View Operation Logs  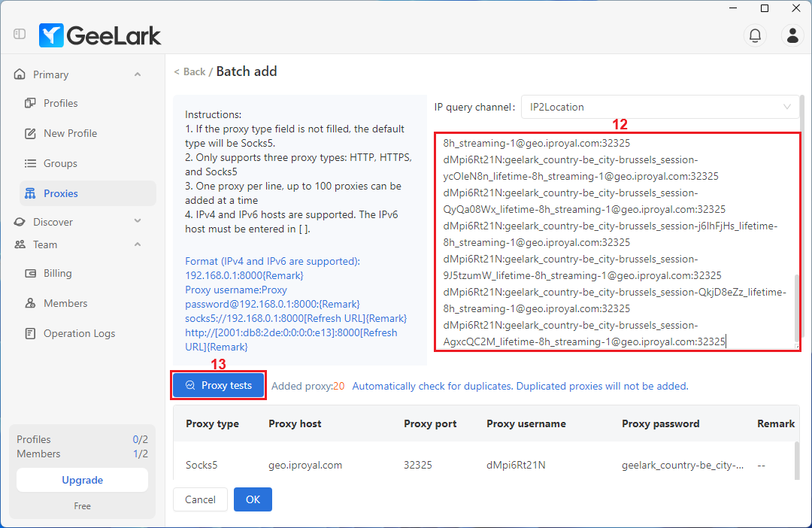79,333
